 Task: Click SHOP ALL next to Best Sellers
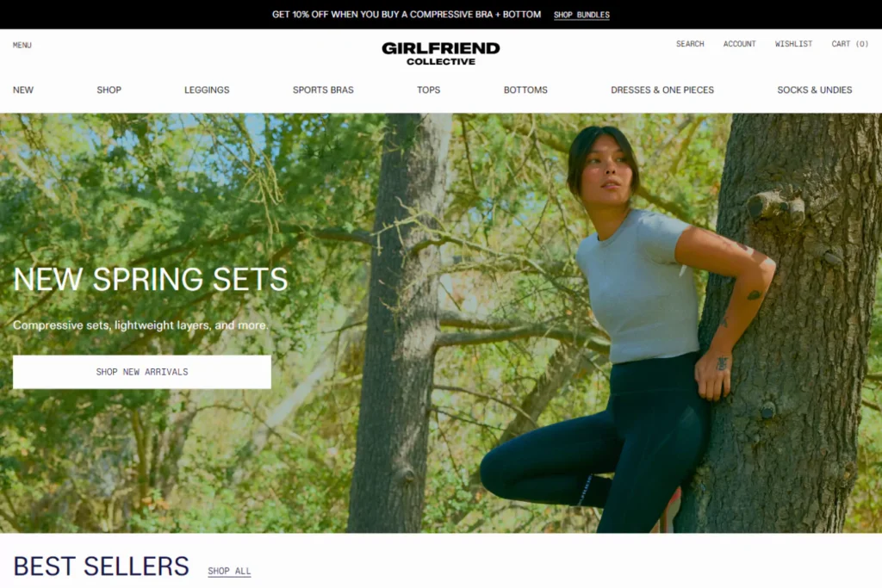coord(229,571)
